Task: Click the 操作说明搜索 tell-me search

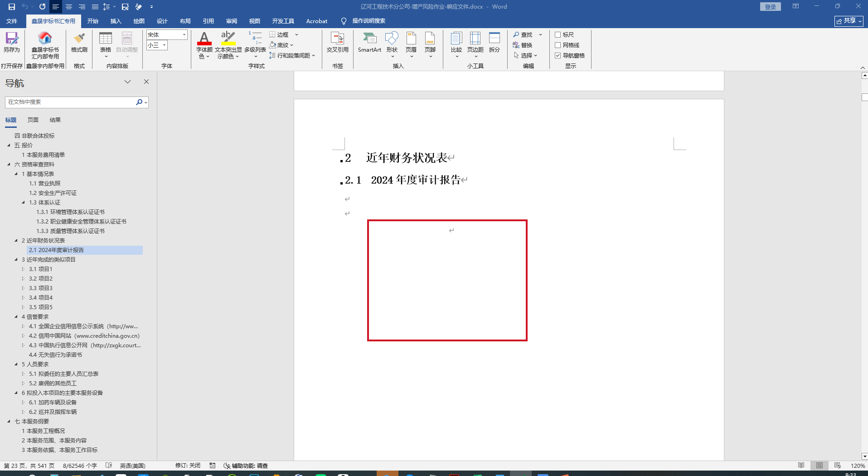Action: click(363, 21)
